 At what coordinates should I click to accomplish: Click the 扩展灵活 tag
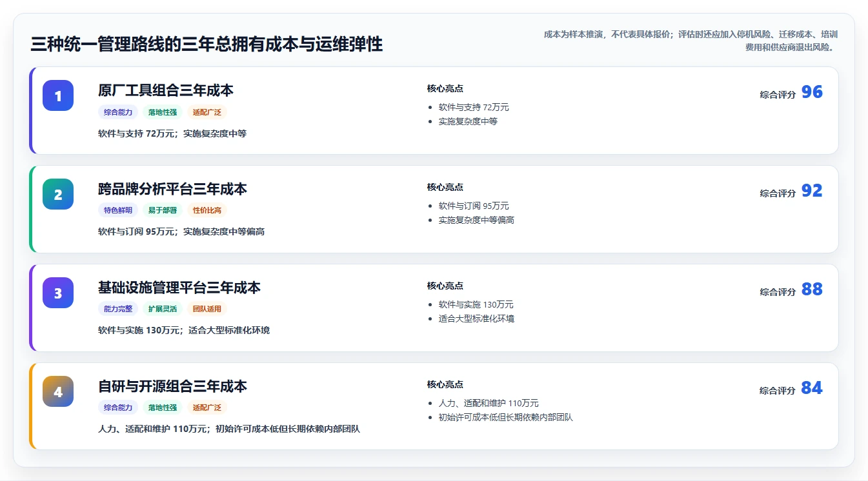click(163, 309)
